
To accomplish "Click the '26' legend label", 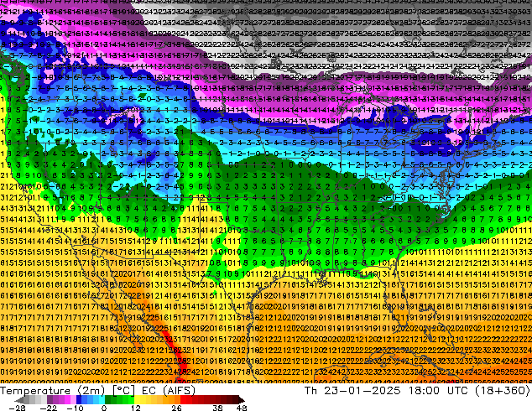I will coord(176,408).
